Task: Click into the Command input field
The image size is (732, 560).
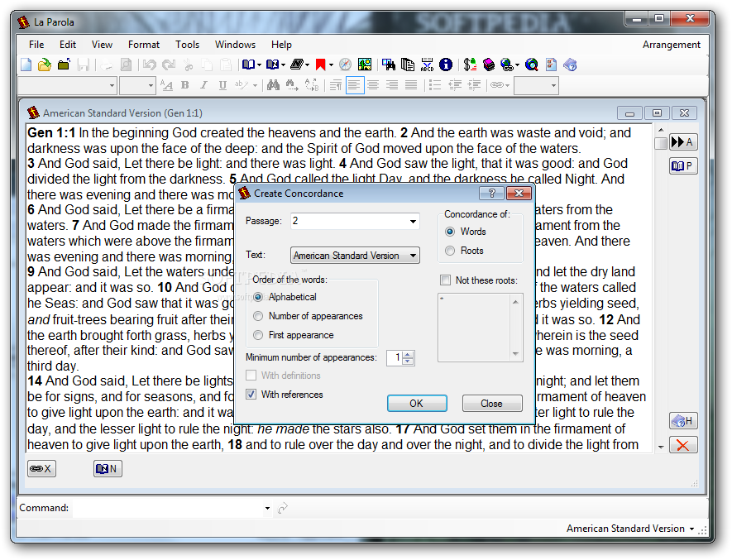Action: pyautogui.click(x=168, y=508)
